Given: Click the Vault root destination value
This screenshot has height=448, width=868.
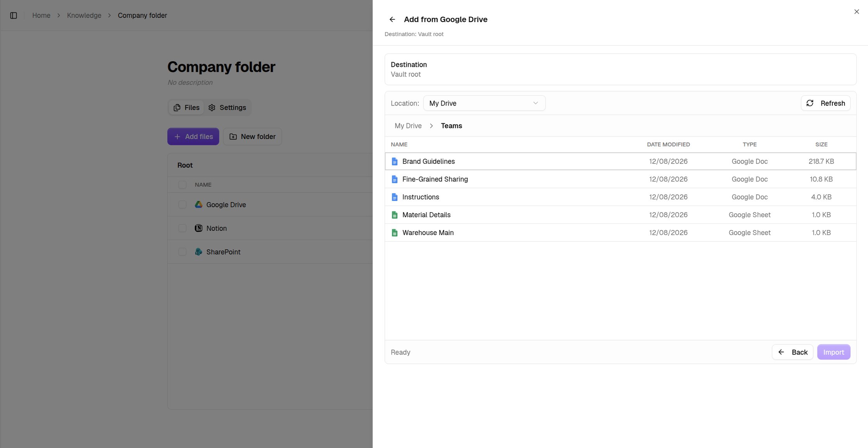Looking at the screenshot, I should 406,74.
